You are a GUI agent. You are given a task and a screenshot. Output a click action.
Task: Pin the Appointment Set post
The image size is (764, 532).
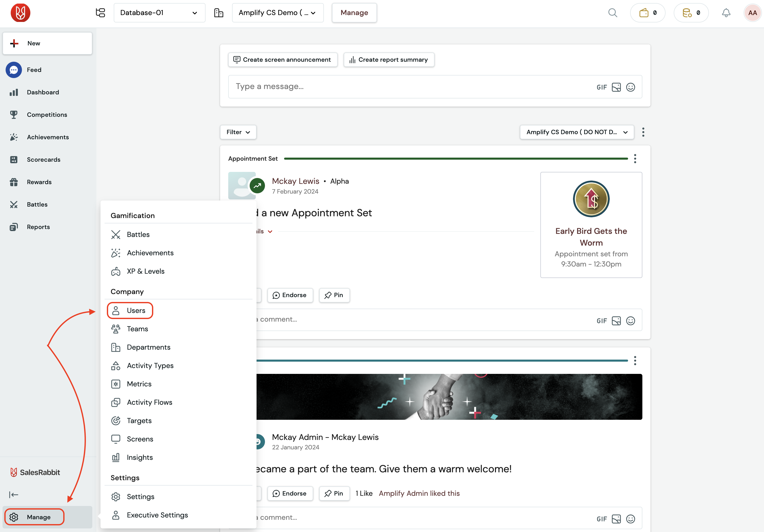click(x=334, y=295)
